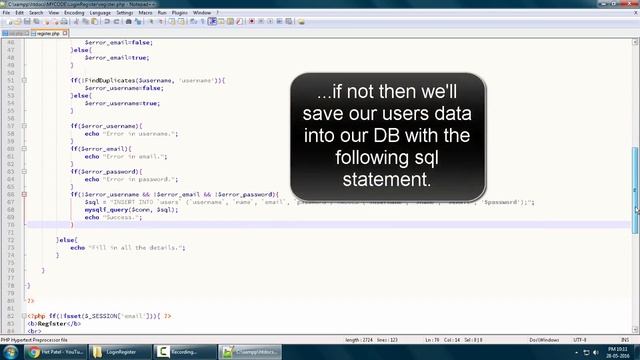640x360 pixels.
Task: Toggle Word Wrap in the toolbar
Action: click(x=193, y=21)
